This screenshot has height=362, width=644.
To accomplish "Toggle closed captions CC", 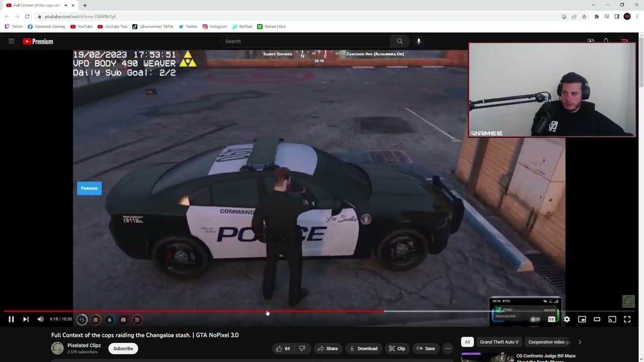I will [551, 319].
